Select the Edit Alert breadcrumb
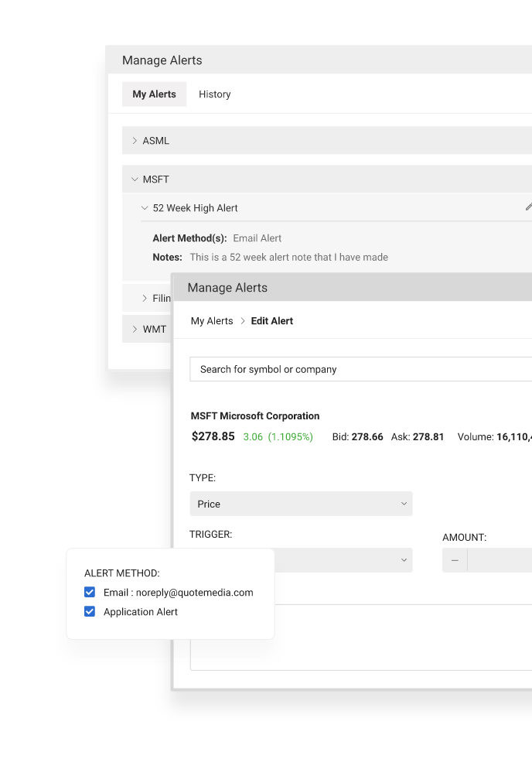The width and height of the screenshot is (532, 759). [271, 321]
